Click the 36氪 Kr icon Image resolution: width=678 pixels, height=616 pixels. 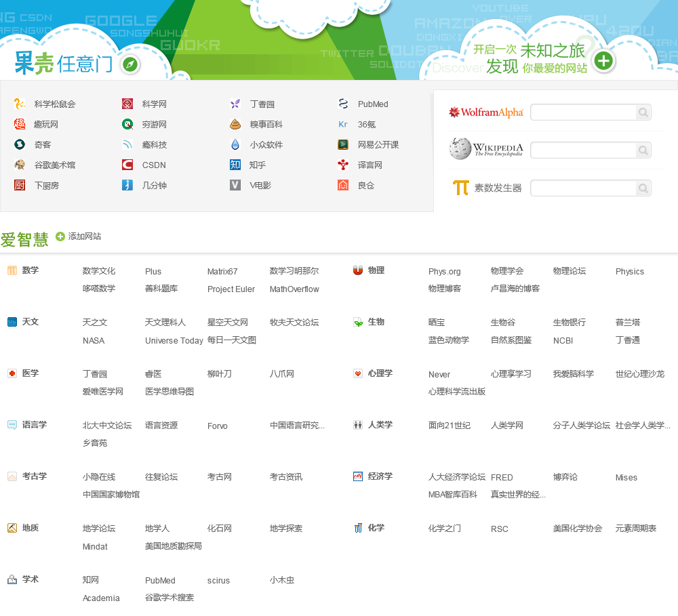[343, 124]
